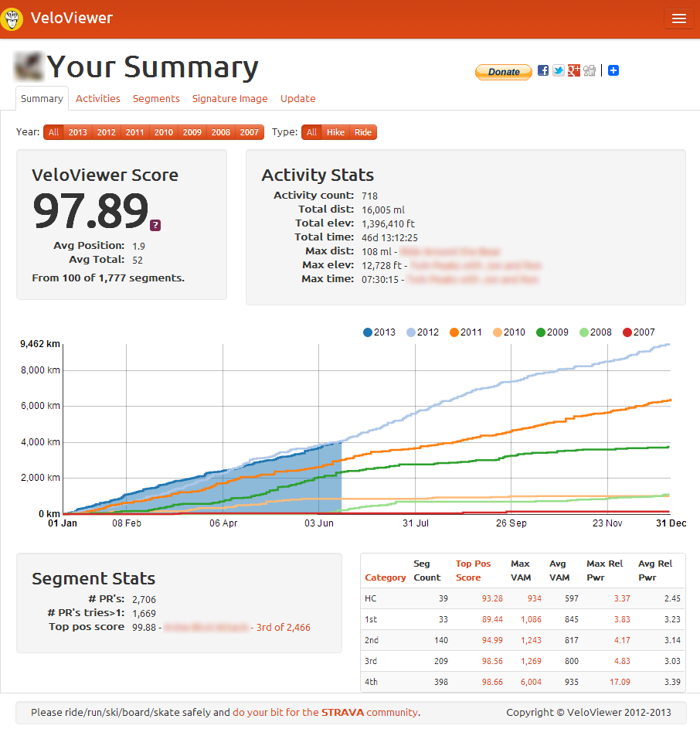Open the blurred Max elev activity link
The width and height of the screenshot is (700, 729).
click(x=476, y=265)
